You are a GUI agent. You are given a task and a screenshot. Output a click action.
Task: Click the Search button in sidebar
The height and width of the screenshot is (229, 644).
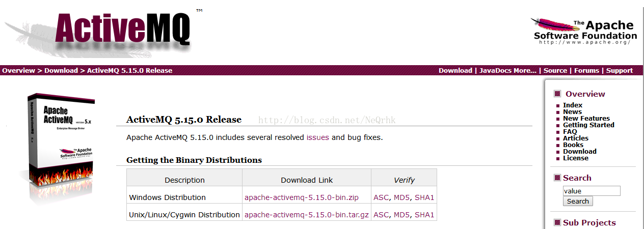578,201
